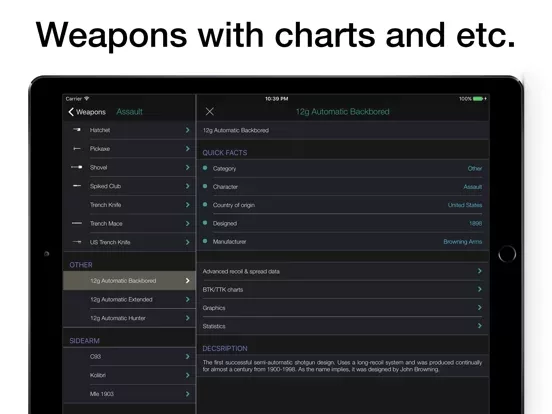Open the Kolibri sidearm
The image size is (552, 414).
129,375
